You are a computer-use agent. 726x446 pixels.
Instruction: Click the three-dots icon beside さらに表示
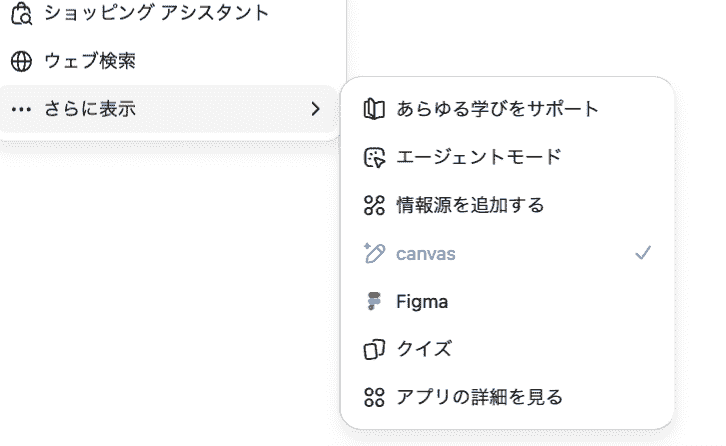coord(21,109)
